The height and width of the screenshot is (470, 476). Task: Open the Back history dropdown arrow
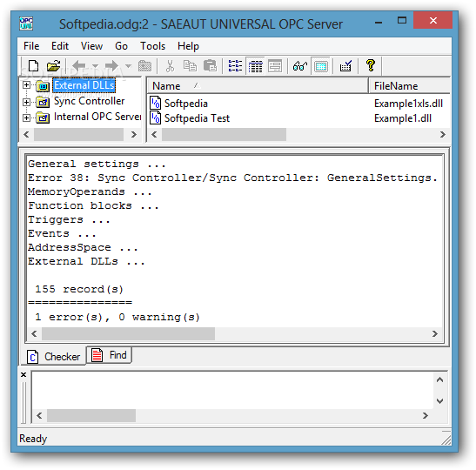coord(95,66)
